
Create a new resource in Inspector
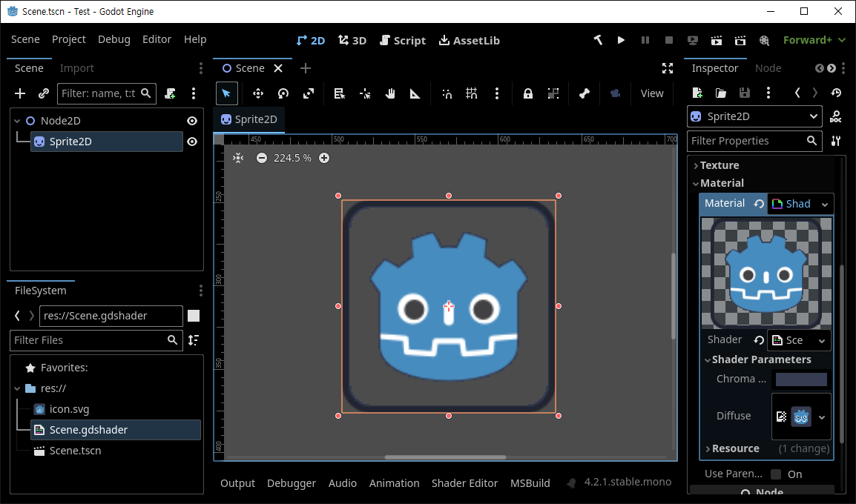click(x=697, y=93)
